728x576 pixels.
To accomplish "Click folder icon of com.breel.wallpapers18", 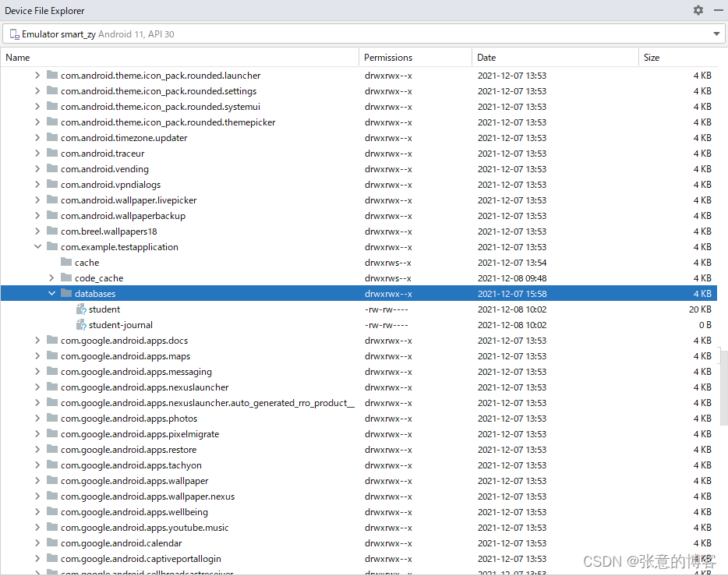I will [x=52, y=231].
